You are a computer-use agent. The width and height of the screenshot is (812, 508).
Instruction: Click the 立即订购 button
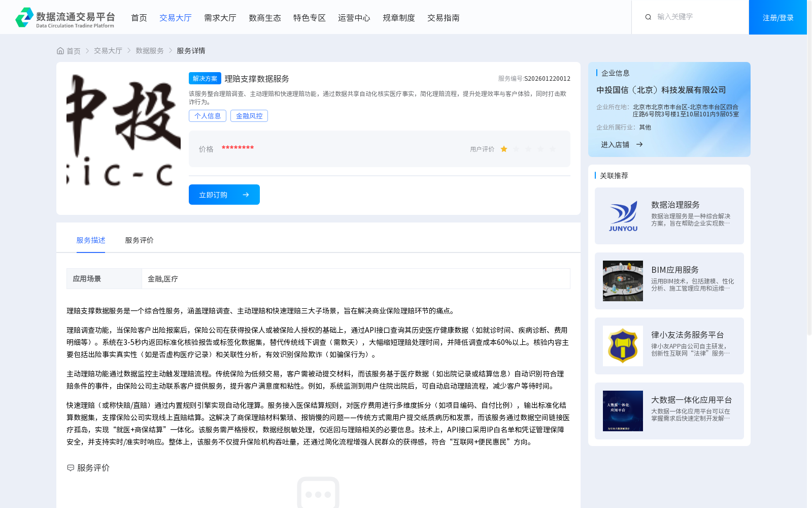(x=224, y=195)
